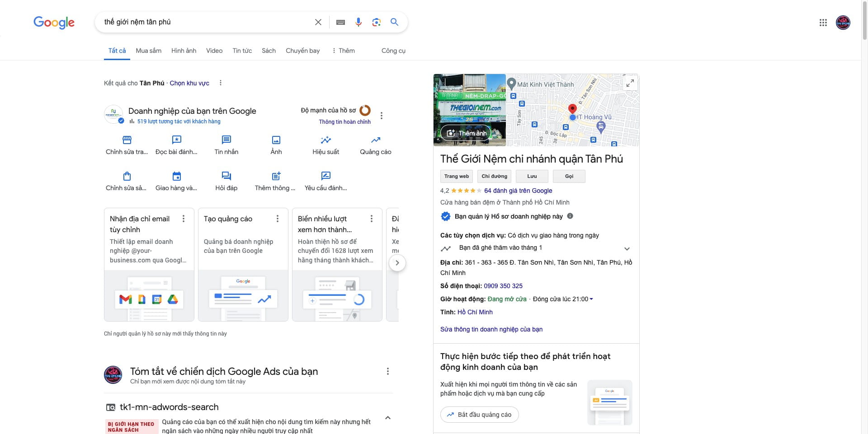The height and width of the screenshot is (434, 868).
Task: Click the Google logo
Action: (x=54, y=23)
